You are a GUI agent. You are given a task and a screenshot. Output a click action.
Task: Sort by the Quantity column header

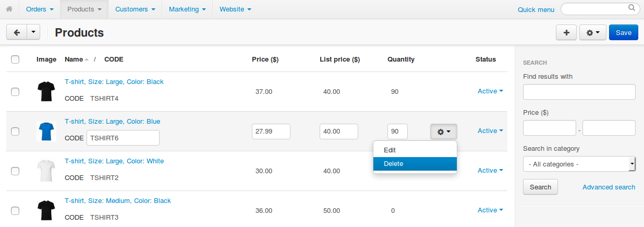tap(401, 59)
